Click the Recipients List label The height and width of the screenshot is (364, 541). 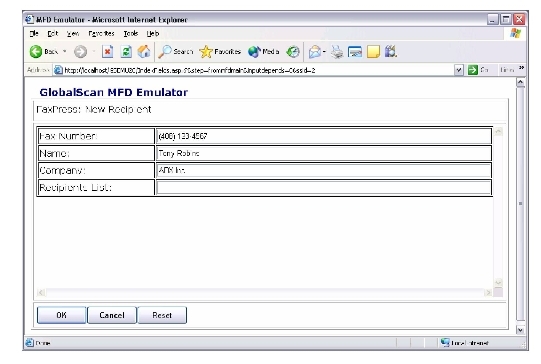point(75,187)
